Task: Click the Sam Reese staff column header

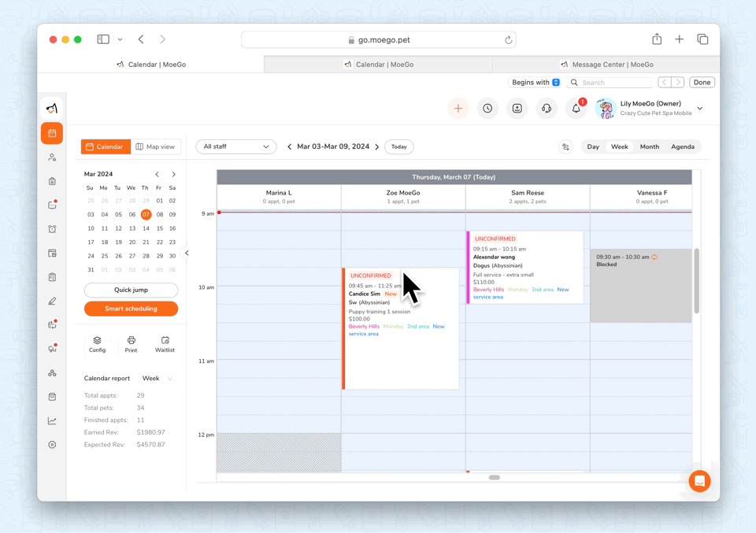Action: [528, 197]
